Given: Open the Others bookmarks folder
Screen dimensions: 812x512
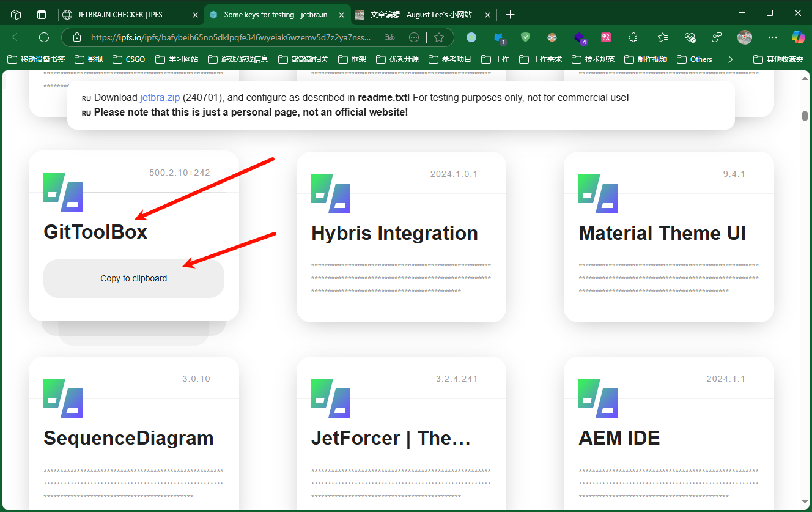Looking at the screenshot, I should click(695, 59).
